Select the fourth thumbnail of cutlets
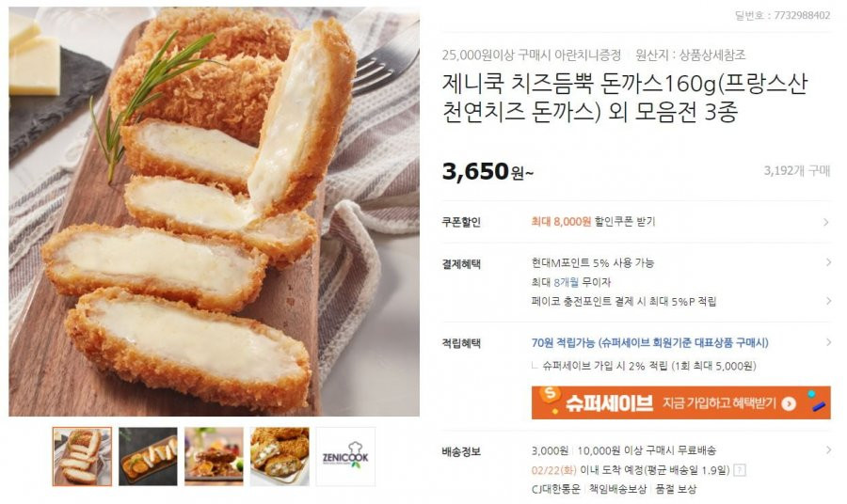Viewport: 847px width, 504px height. pos(280,456)
